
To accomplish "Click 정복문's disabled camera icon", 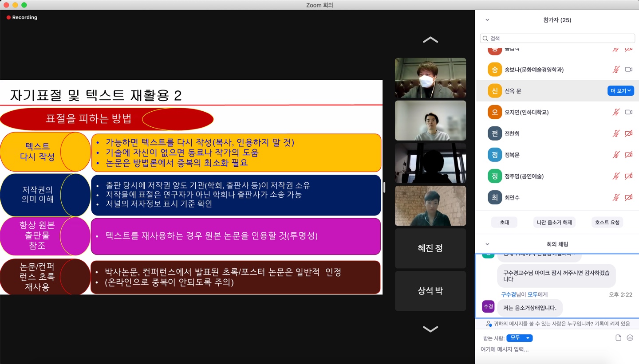I will click(628, 155).
